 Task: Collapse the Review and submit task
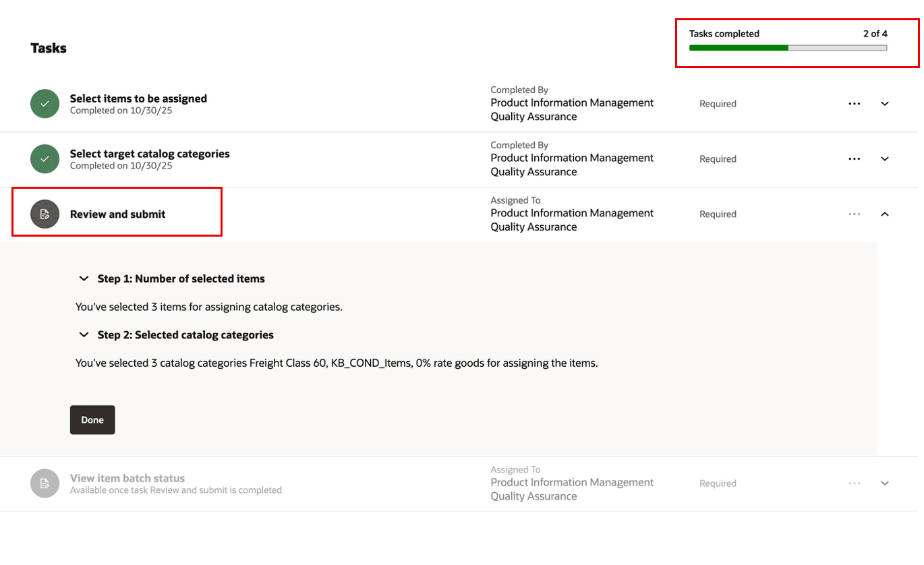coord(886,214)
